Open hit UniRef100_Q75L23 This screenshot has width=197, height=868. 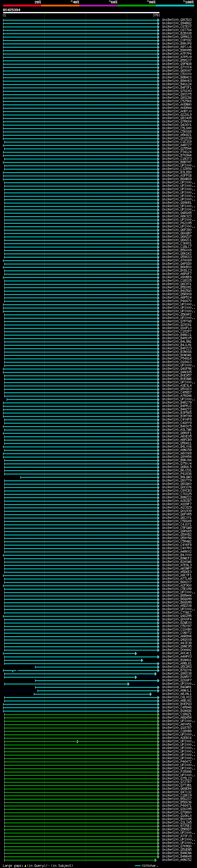(x=177, y=779)
